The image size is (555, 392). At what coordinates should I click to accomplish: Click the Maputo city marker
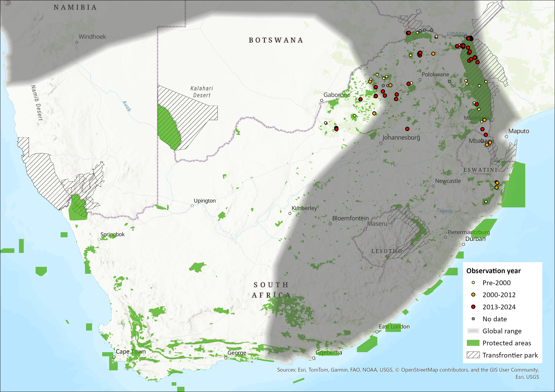(x=506, y=137)
